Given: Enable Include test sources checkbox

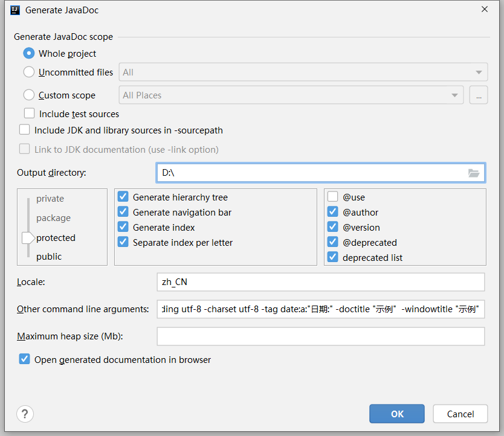Looking at the screenshot, I should pos(29,113).
